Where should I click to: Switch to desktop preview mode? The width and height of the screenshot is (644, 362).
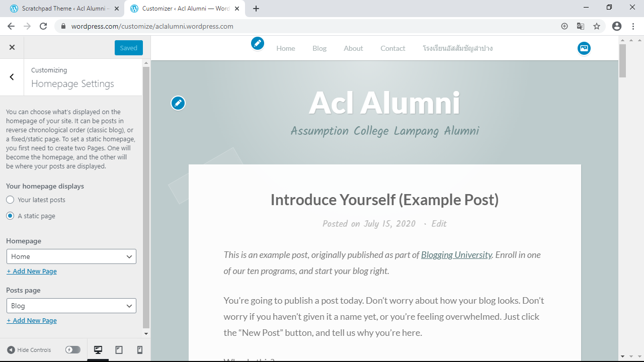[x=98, y=350]
